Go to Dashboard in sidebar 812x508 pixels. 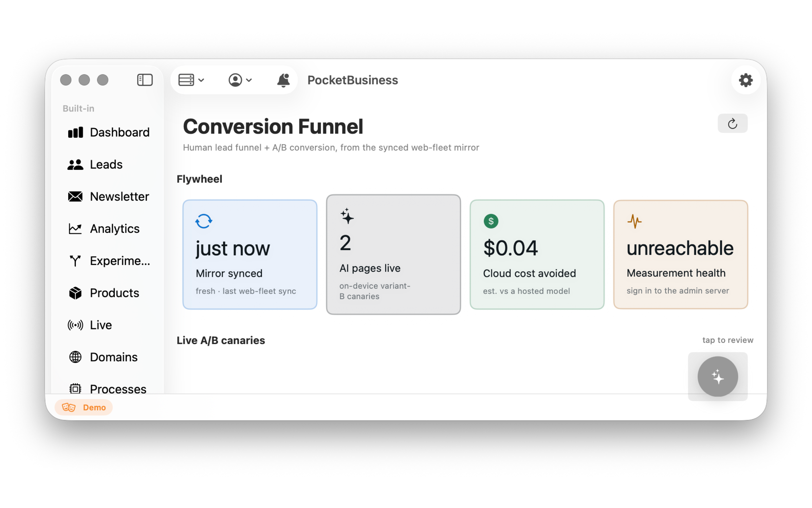[108, 132]
